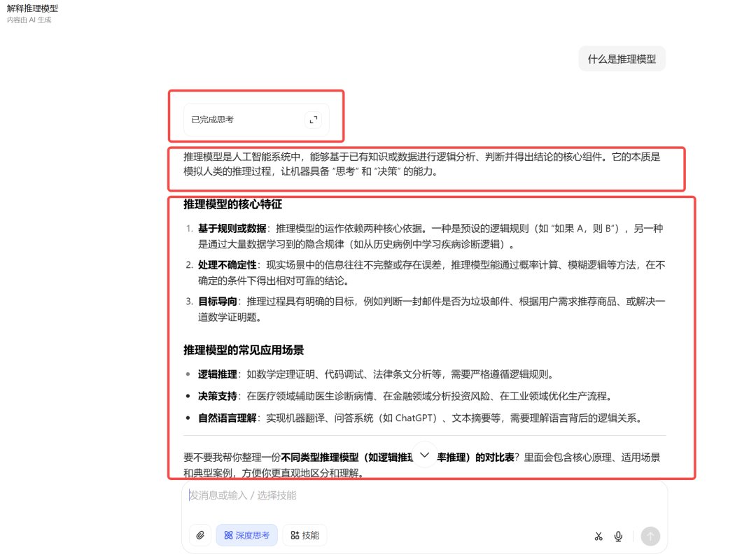Click the bold term 处理不确定性
The width and height of the screenshot is (756, 559).
(227, 265)
